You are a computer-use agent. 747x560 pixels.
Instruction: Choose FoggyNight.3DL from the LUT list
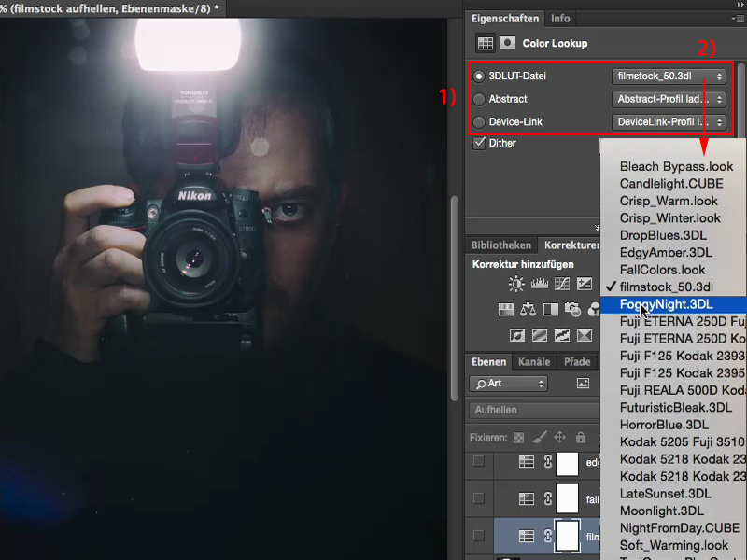[672, 304]
